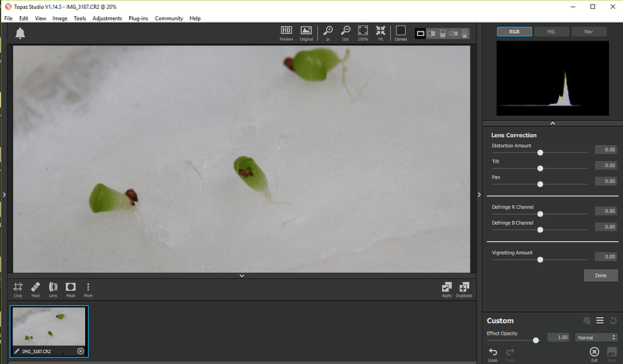The height and width of the screenshot is (364, 623).
Task: Expand the left side panel arrow
Action: [x=4, y=195]
